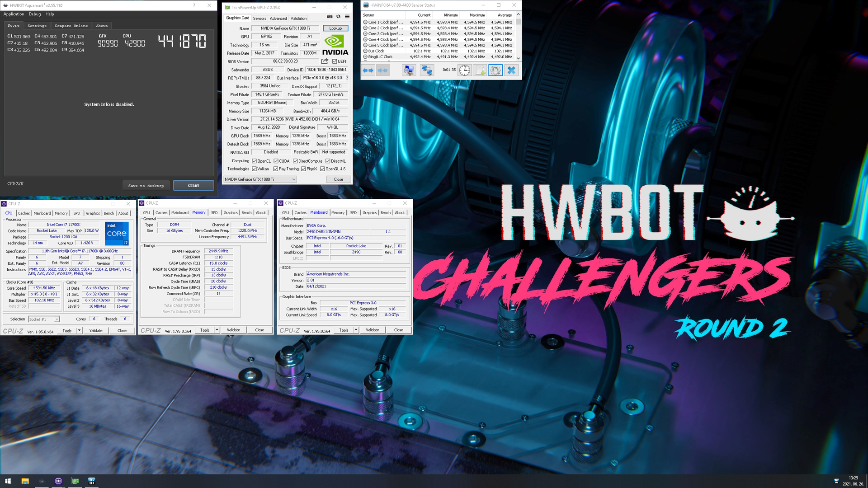Viewport: 868px width, 488px height.
Task: Expand Tools dropdown arrow in CPU-Z Mainboard window
Action: [356, 330]
